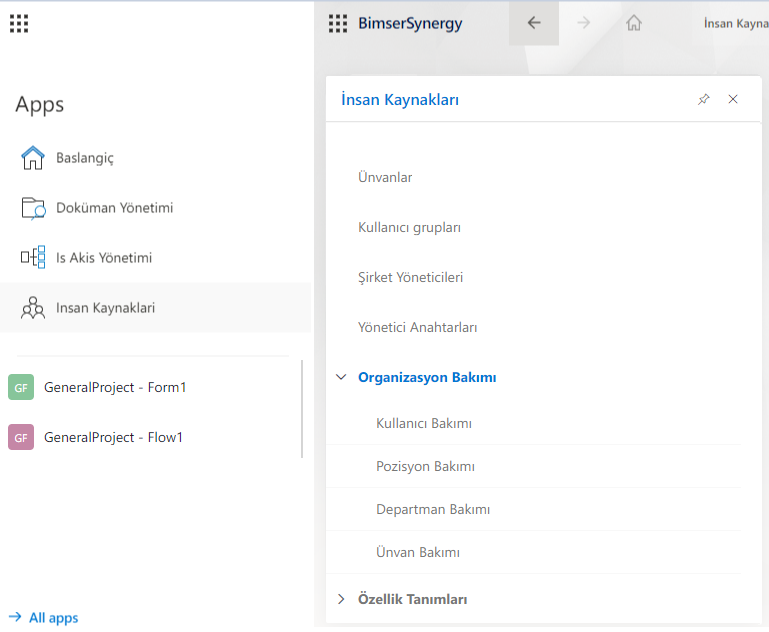Viewport: 769px width, 632px height.
Task: Click the Doküman Yönetimi folder icon
Action: [x=33, y=208]
